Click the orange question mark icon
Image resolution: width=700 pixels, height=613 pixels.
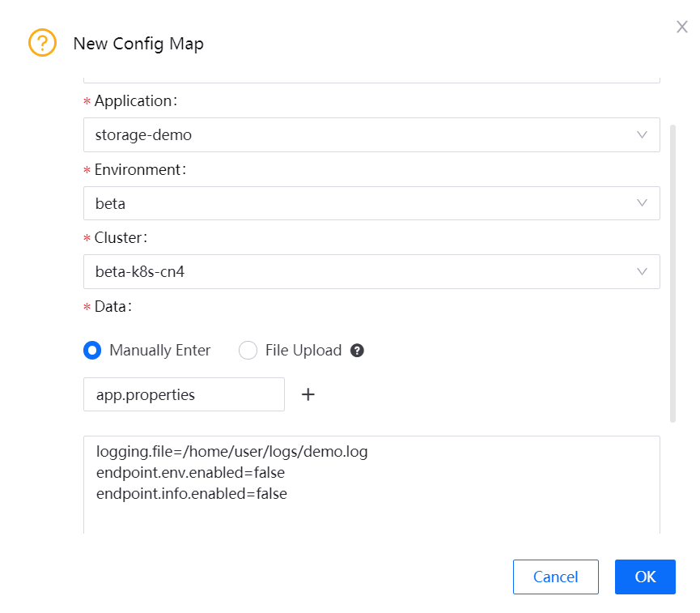click(42, 43)
